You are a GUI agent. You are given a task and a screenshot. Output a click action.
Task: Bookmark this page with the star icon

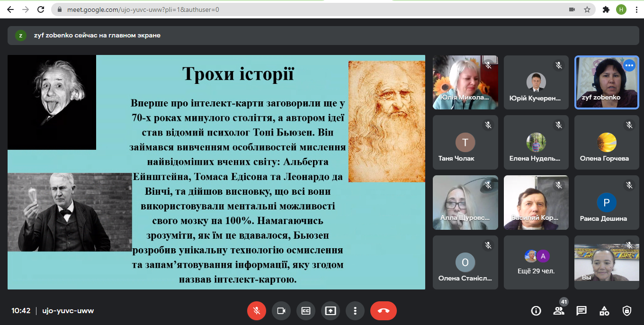pos(587,9)
